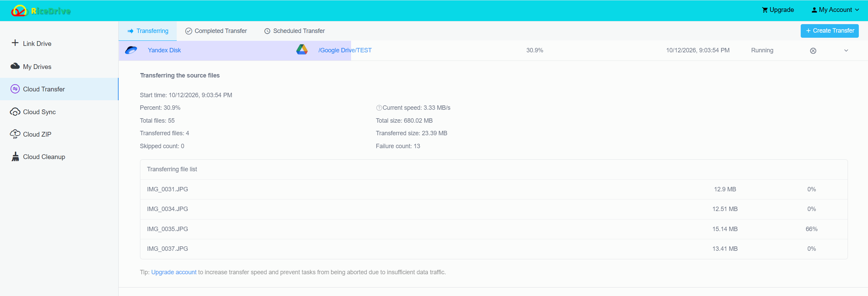Screen dimensions: 868x296
Task: Click the Link Drive plus icon
Action: (15, 43)
